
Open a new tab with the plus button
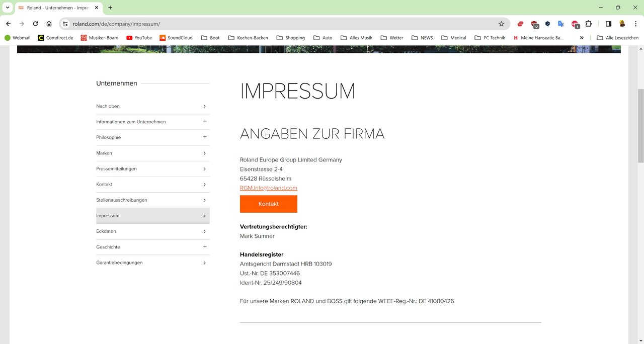(110, 8)
